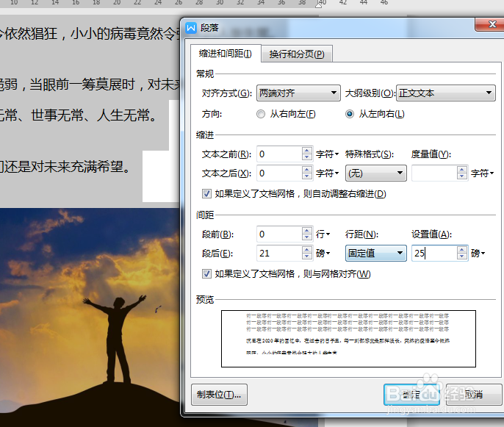Click the 段后 spacing input field
Viewport: 504px width, 427px height.
click(x=279, y=254)
